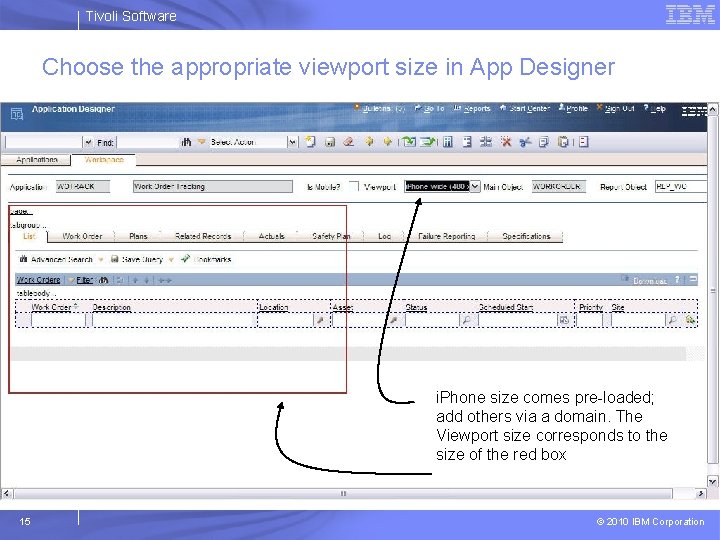This screenshot has height=540, width=720.
Task: Open the Reports link
Action: (472, 109)
